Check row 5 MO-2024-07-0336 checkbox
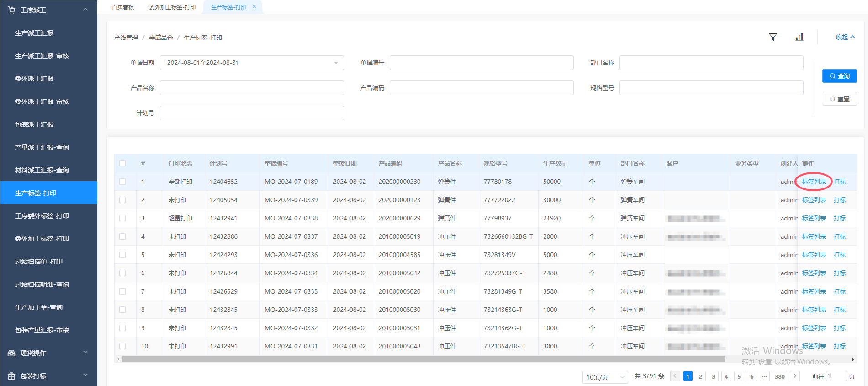Screen dimensions: 868x386 point(122,255)
